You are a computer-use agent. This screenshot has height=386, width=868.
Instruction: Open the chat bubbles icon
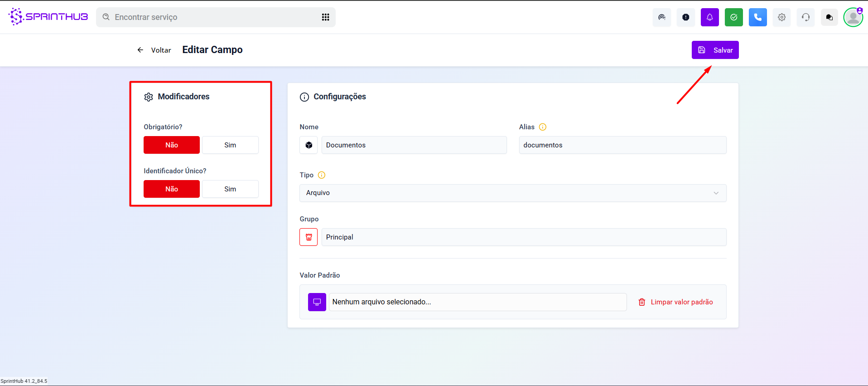point(829,17)
